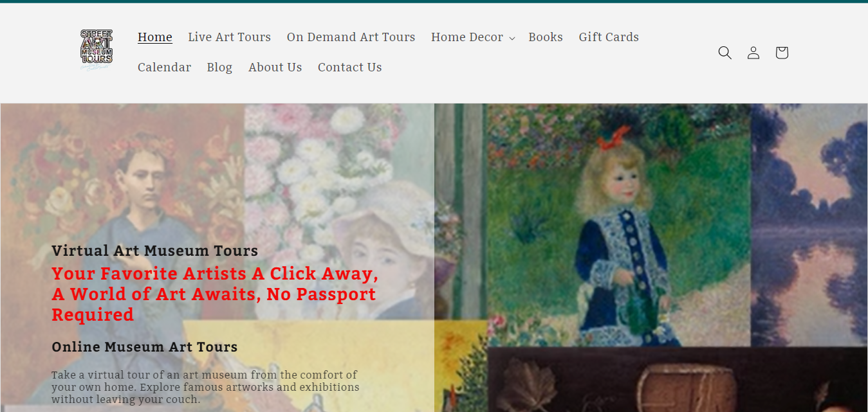Click the 'Online Museum Art Tours' heading
Image resolution: width=868 pixels, height=412 pixels.
(145, 347)
